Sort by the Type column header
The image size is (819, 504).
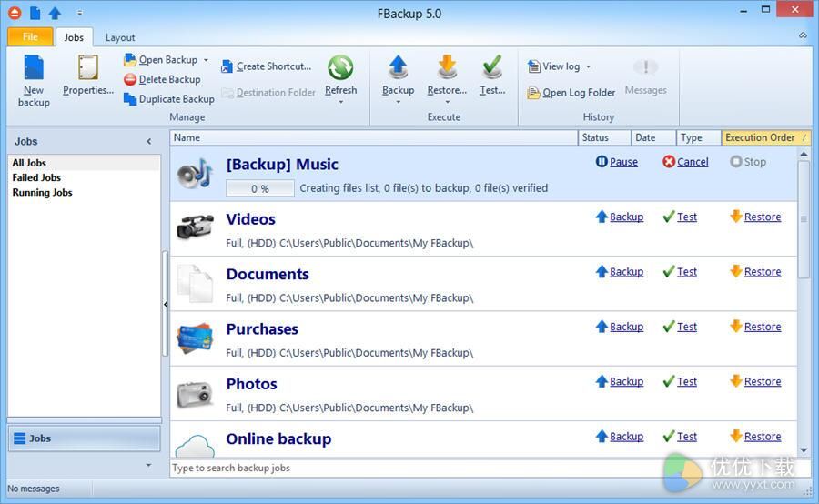click(698, 137)
